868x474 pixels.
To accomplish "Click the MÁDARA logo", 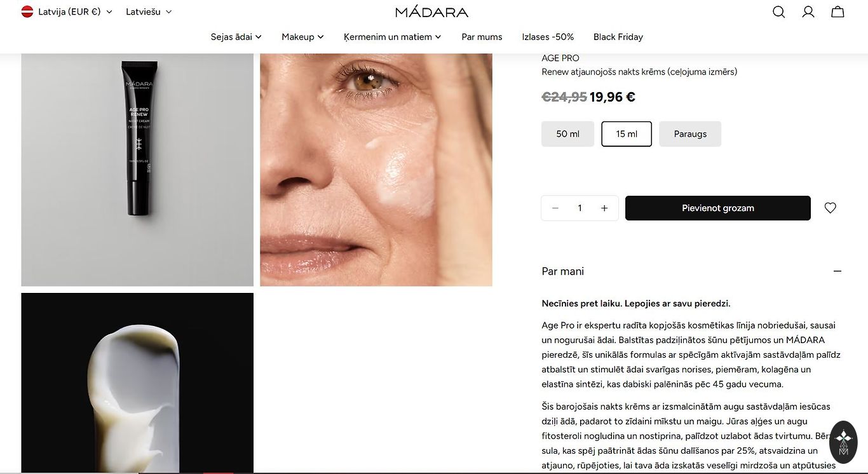I will (431, 12).
